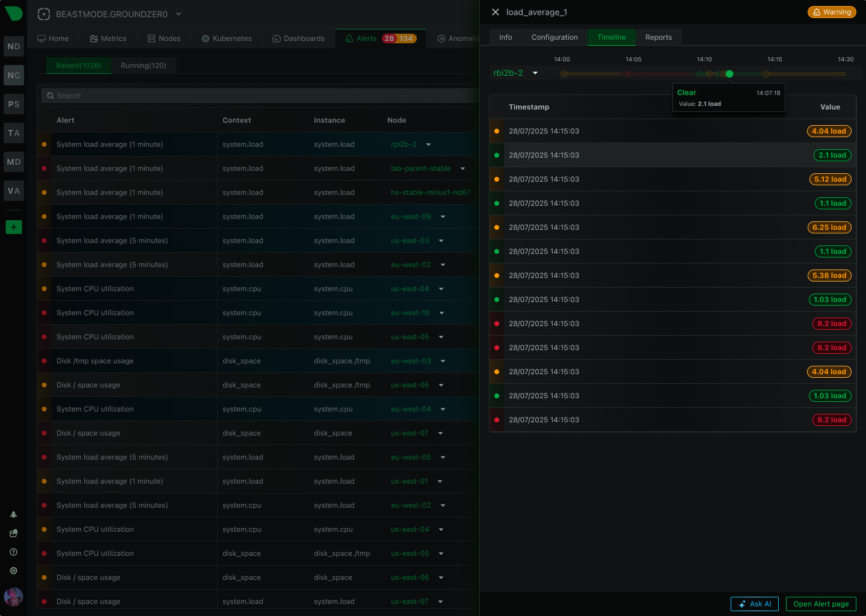Open the Anomalies section
The width and height of the screenshot is (866, 616).
click(458, 38)
